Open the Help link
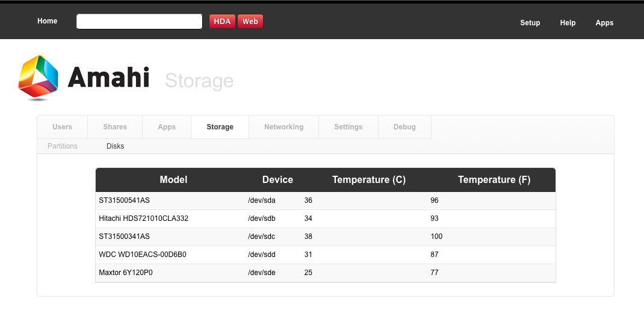 coord(568,23)
